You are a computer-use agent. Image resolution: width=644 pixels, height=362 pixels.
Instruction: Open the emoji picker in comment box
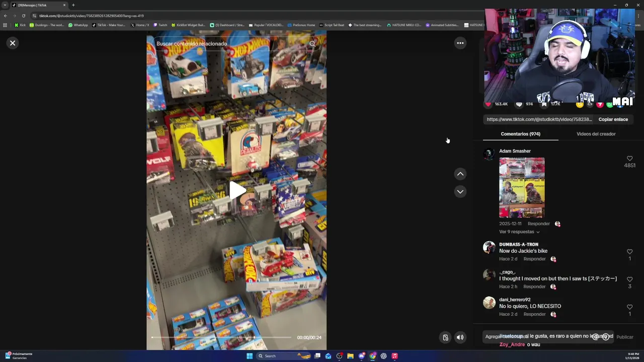coord(606,337)
